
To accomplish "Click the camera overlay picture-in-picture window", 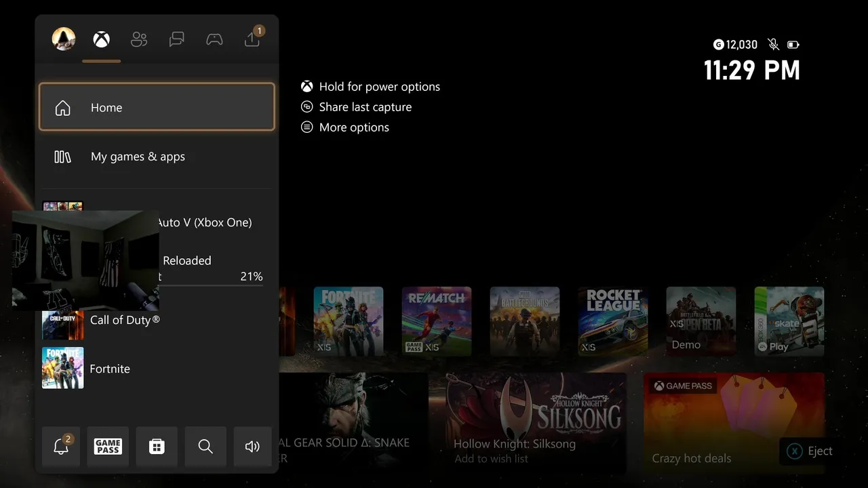I will point(86,260).
